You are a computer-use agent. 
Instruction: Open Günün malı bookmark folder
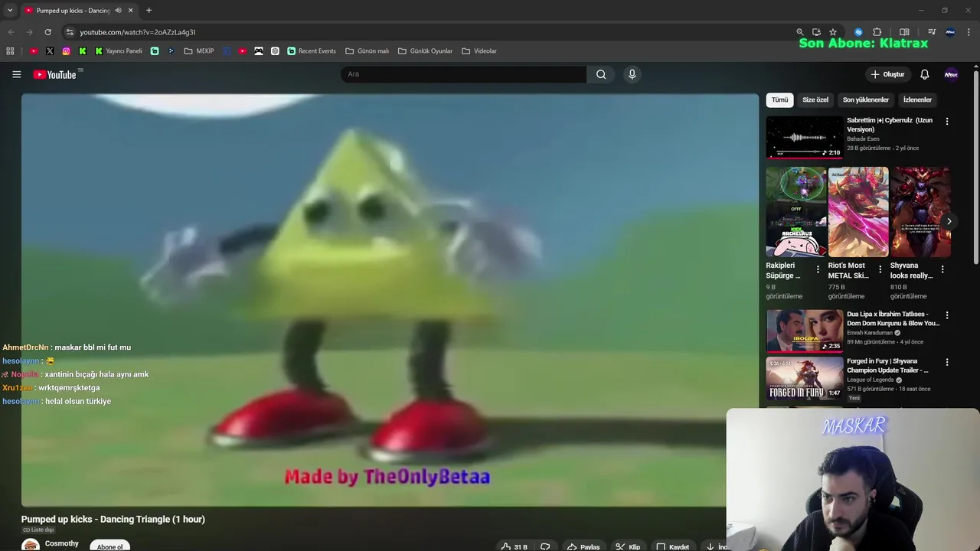(x=367, y=51)
